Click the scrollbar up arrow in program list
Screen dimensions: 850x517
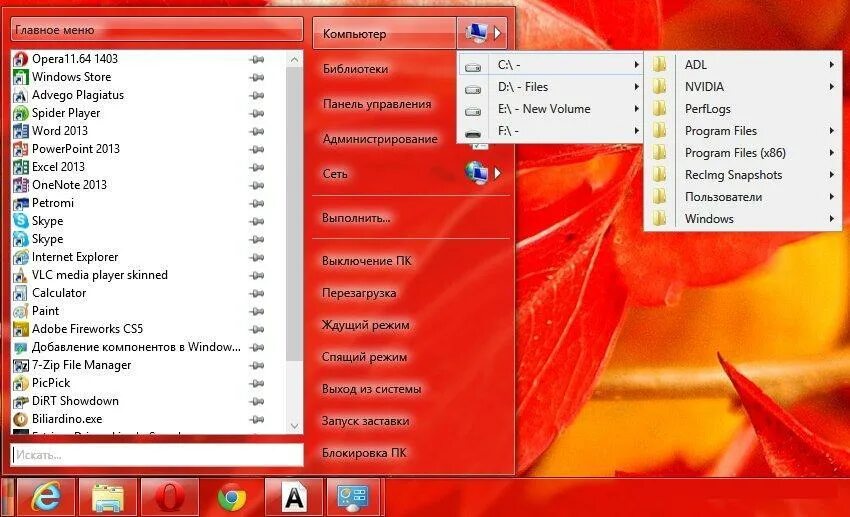coord(294,60)
